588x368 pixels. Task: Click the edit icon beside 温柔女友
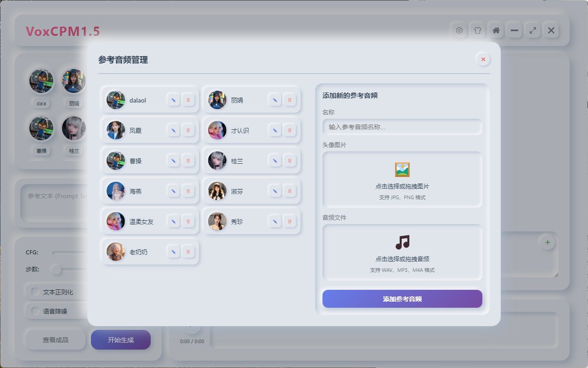(173, 221)
